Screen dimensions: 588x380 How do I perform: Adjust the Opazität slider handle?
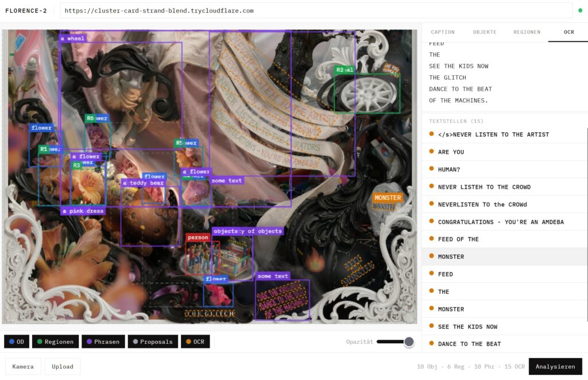[x=409, y=341]
